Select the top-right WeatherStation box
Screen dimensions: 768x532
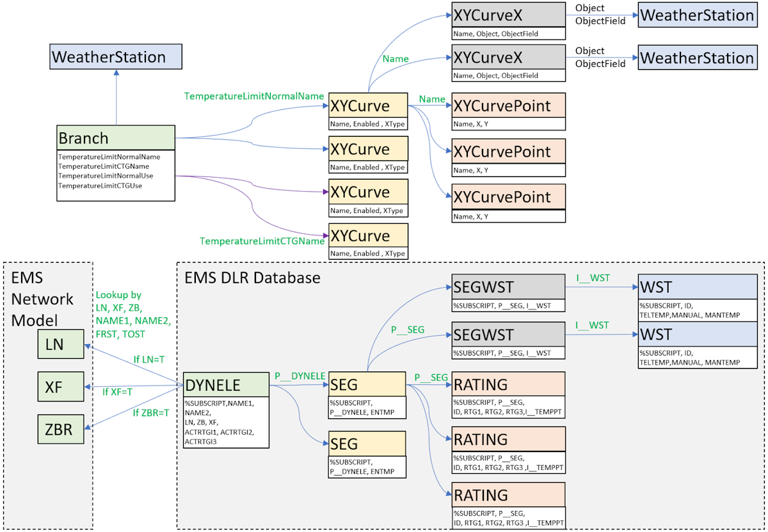697,15
